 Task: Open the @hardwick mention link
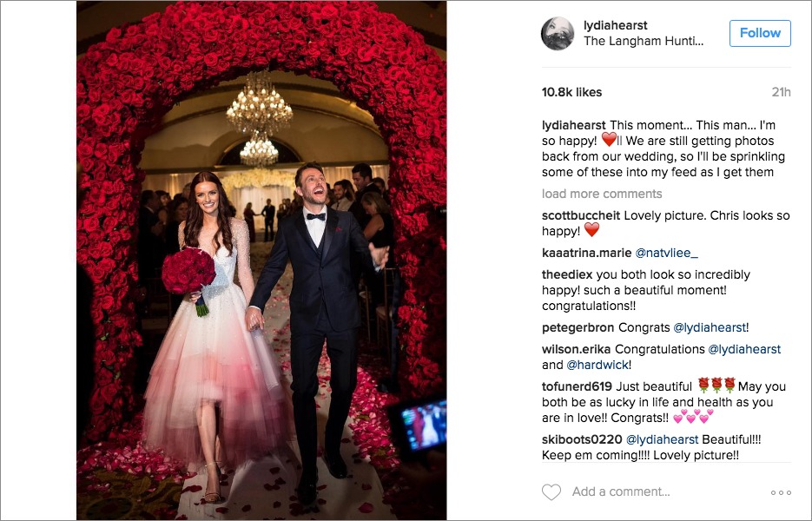(597, 365)
